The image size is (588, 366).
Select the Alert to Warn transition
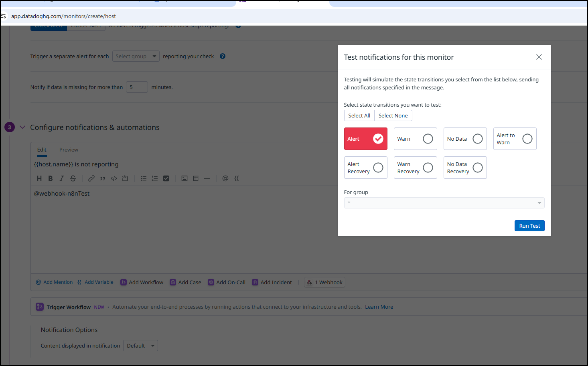coord(515,139)
